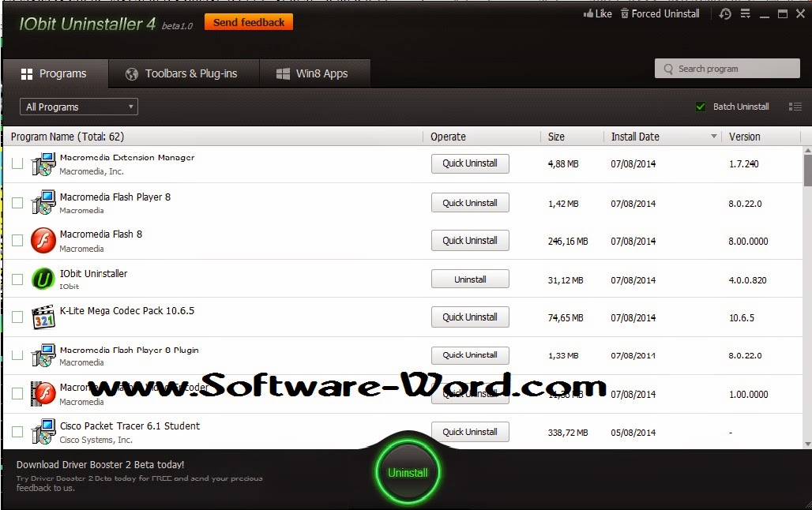Click the red Macromedia Flash 8 icon

pos(43,241)
